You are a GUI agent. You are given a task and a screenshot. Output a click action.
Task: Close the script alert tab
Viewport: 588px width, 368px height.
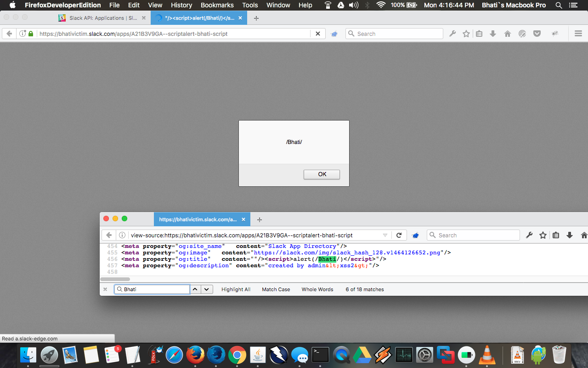[x=240, y=18]
